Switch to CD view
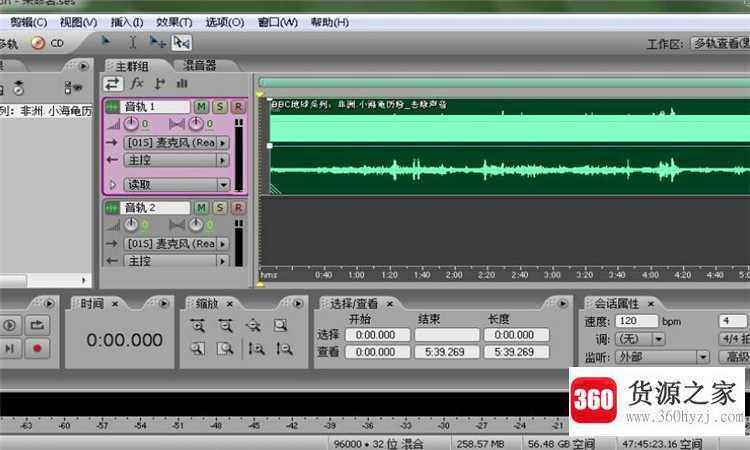 point(47,43)
